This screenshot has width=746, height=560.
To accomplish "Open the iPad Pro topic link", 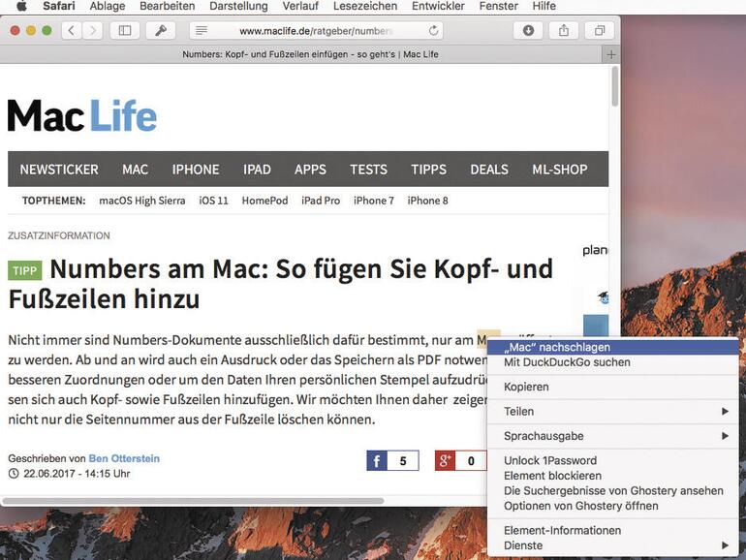I will point(321,201).
